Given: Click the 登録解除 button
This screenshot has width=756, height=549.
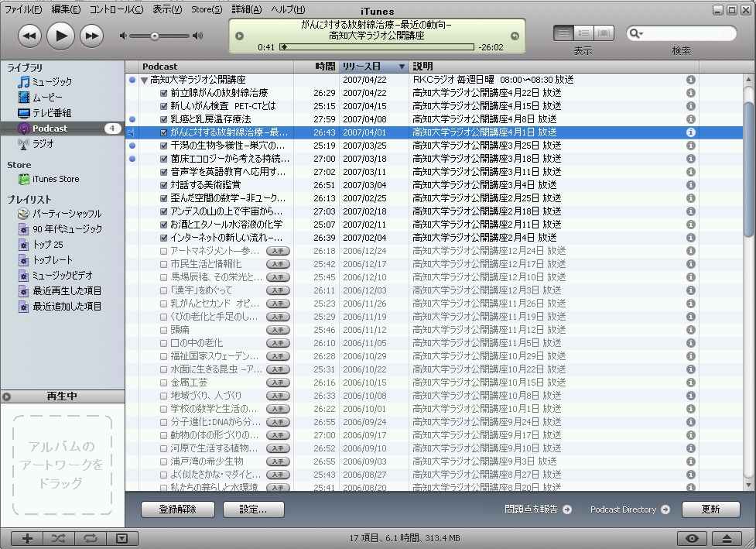Looking at the screenshot, I should point(178,510).
